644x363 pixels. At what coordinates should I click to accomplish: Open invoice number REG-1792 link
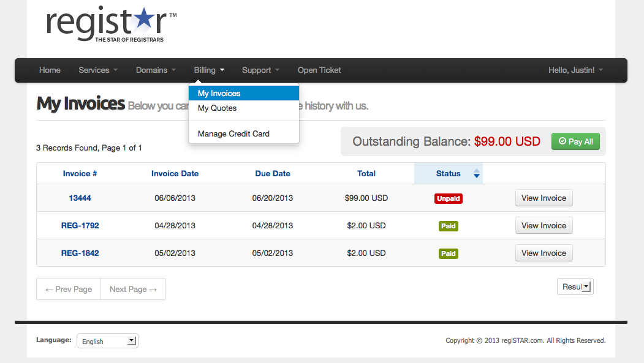(x=80, y=226)
